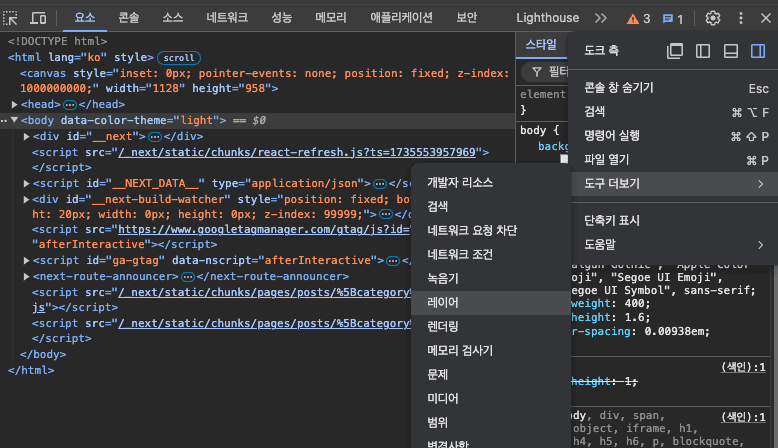
Task: Expand the ga-gtag script node
Action: [x=26, y=260]
